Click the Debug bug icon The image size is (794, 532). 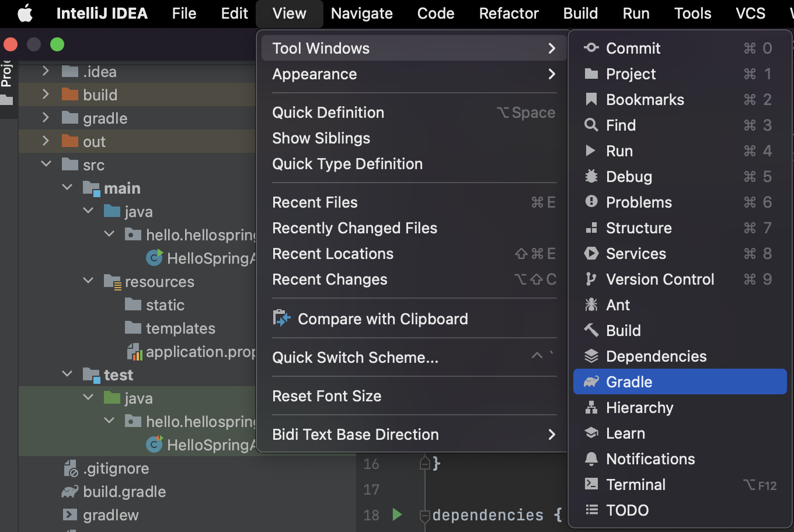591,177
